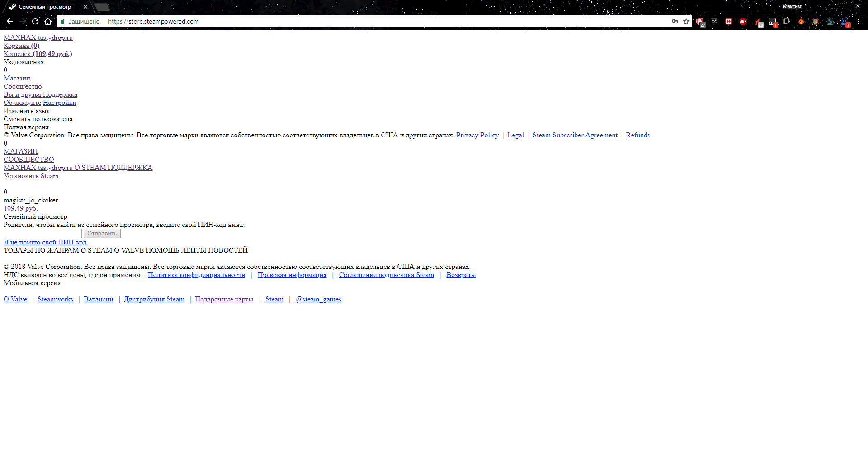Open the @steam_games footer link
The image size is (868, 470).
318,299
